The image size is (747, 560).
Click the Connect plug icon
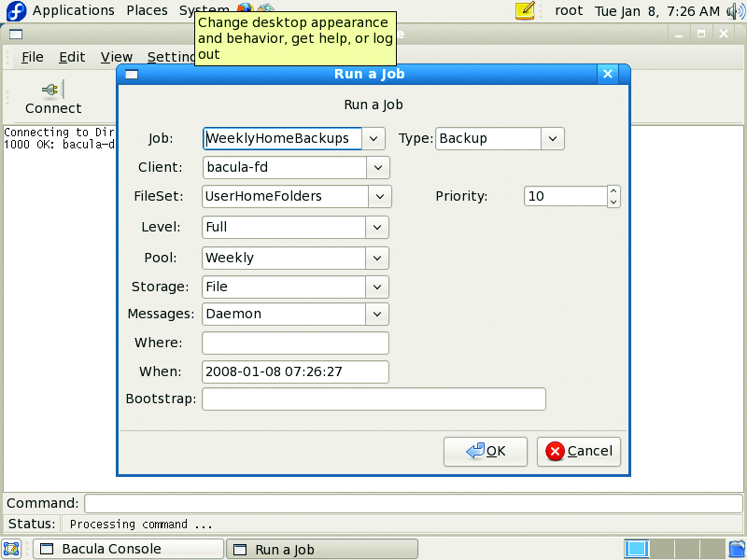(x=51, y=90)
